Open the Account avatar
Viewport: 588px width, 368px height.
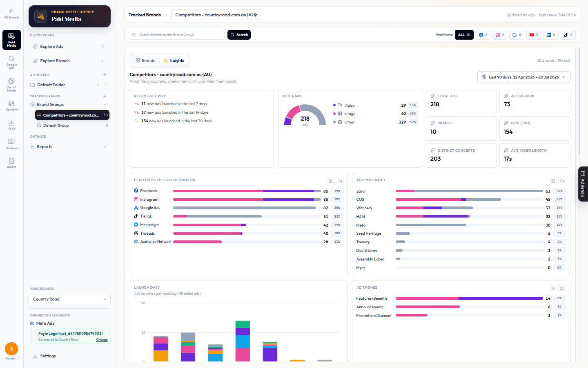[x=11, y=349]
